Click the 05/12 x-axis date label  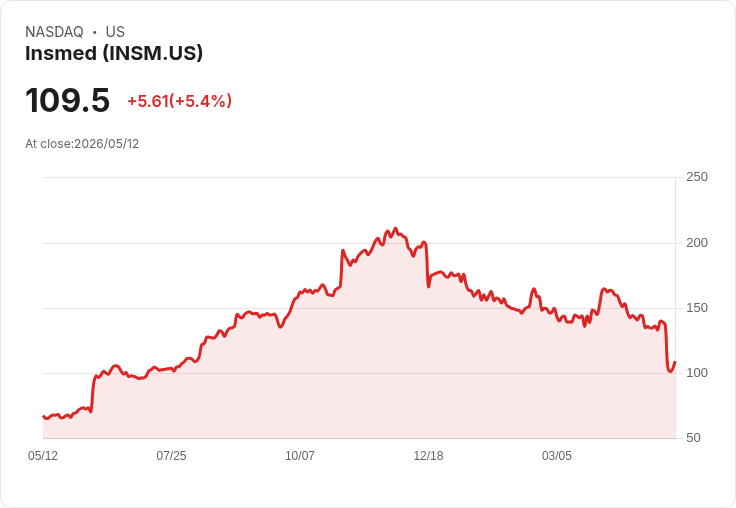43,455
